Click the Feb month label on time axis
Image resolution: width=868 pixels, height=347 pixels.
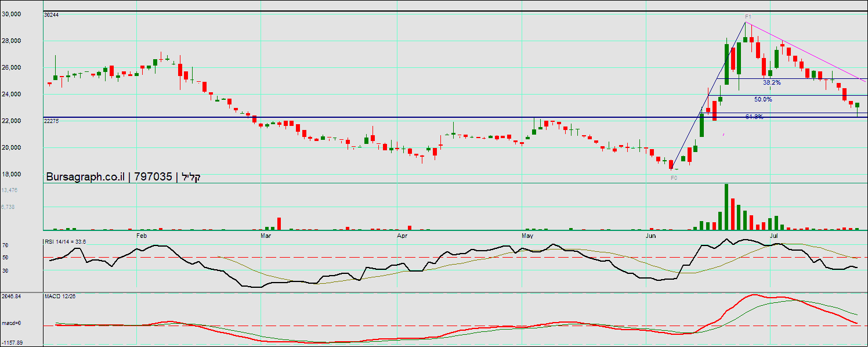(x=141, y=236)
